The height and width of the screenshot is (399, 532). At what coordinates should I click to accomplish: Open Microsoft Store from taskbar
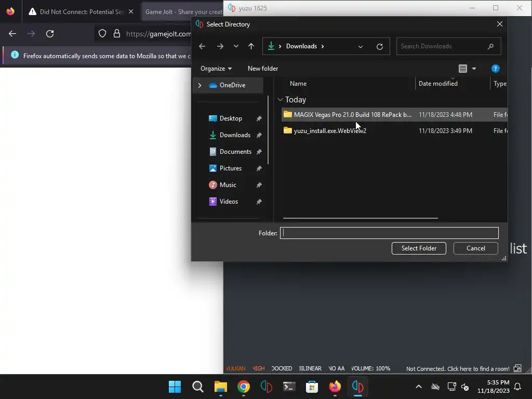pyautogui.click(x=312, y=387)
